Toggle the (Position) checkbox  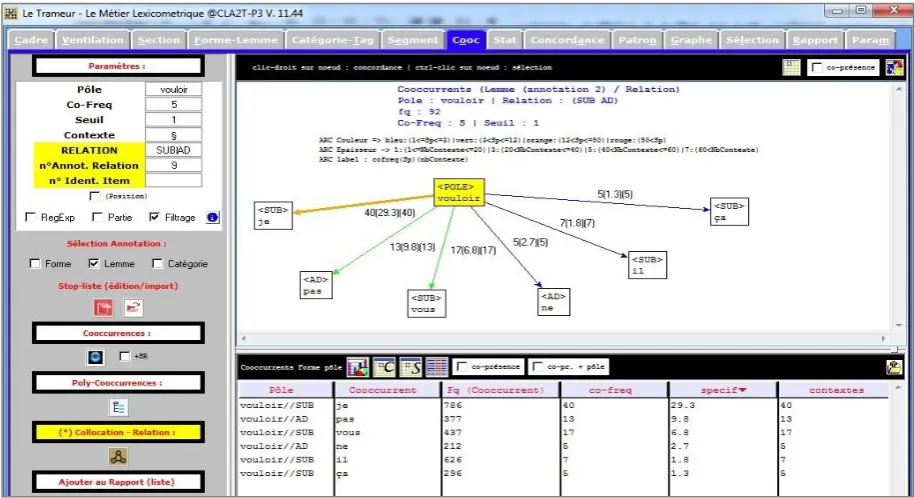(x=95, y=196)
